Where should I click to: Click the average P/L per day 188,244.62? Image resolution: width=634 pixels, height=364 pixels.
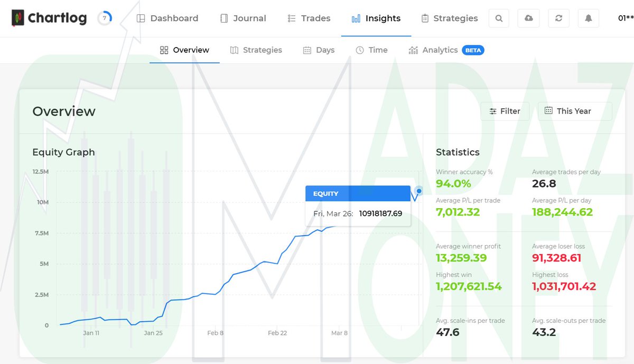point(563,212)
